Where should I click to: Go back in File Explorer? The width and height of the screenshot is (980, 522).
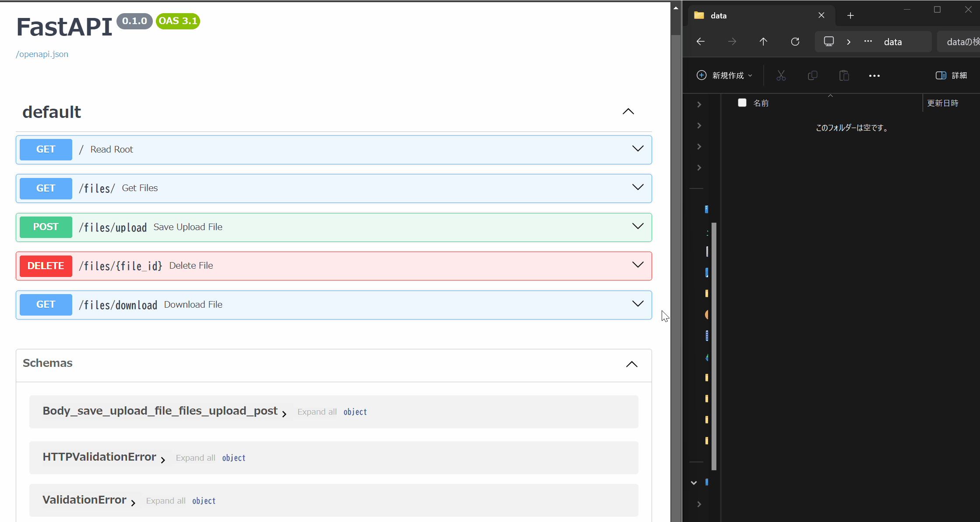[x=700, y=42]
